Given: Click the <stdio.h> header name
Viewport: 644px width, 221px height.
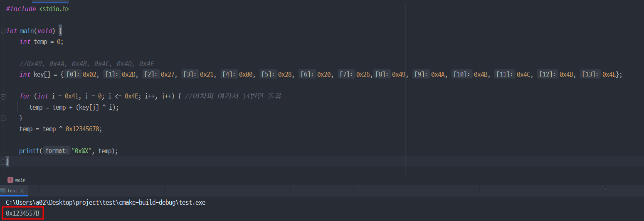Looking at the screenshot, I should (x=54, y=9).
